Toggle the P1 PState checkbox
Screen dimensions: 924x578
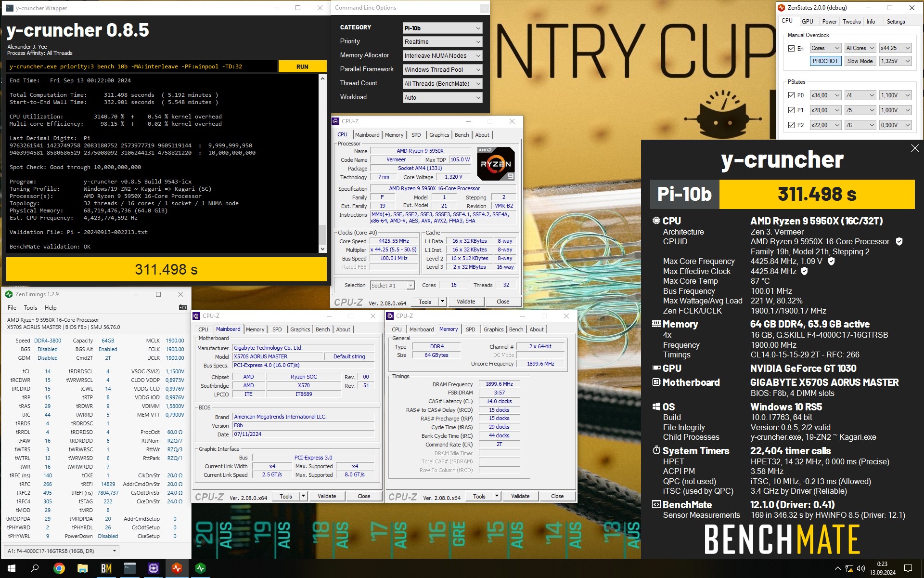(791, 110)
